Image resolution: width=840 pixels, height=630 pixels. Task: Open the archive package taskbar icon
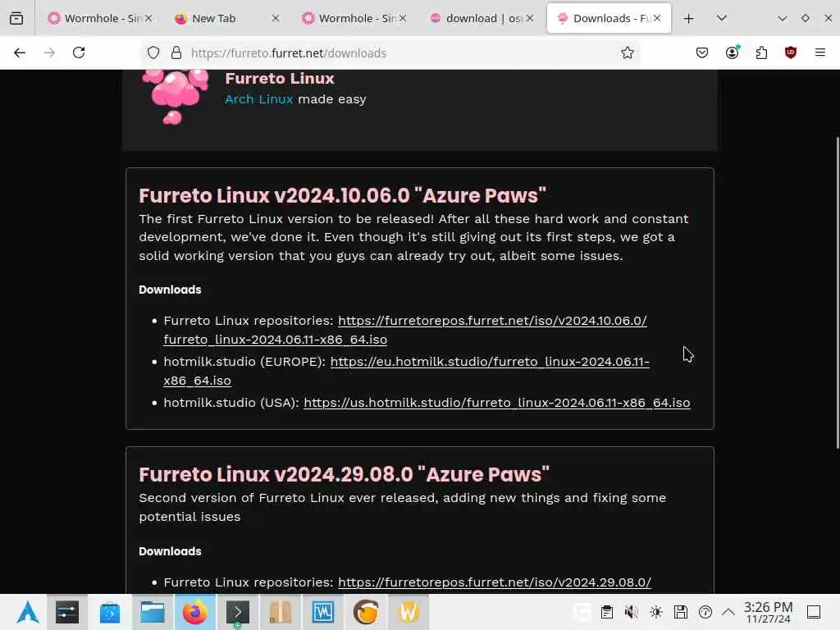281,612
